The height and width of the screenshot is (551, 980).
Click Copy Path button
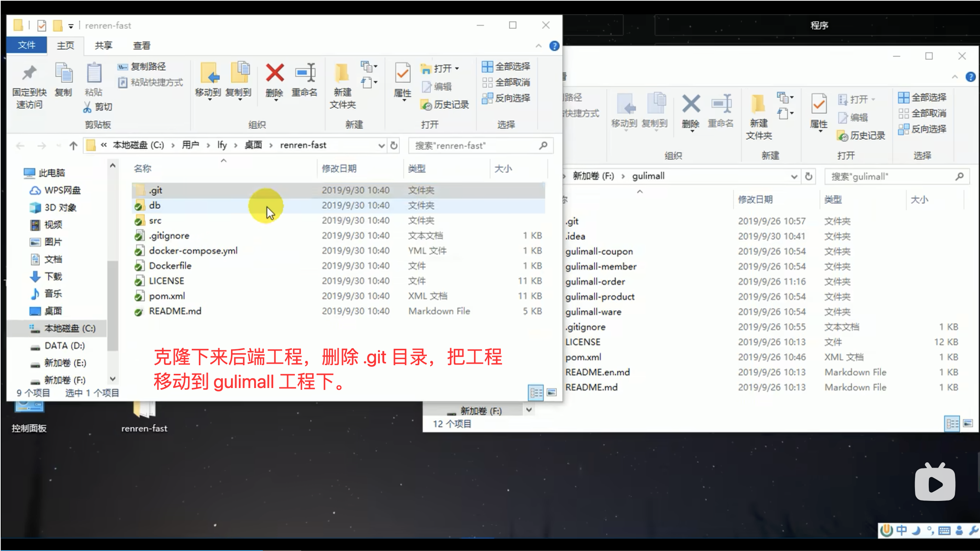click(x=142, y=67)
